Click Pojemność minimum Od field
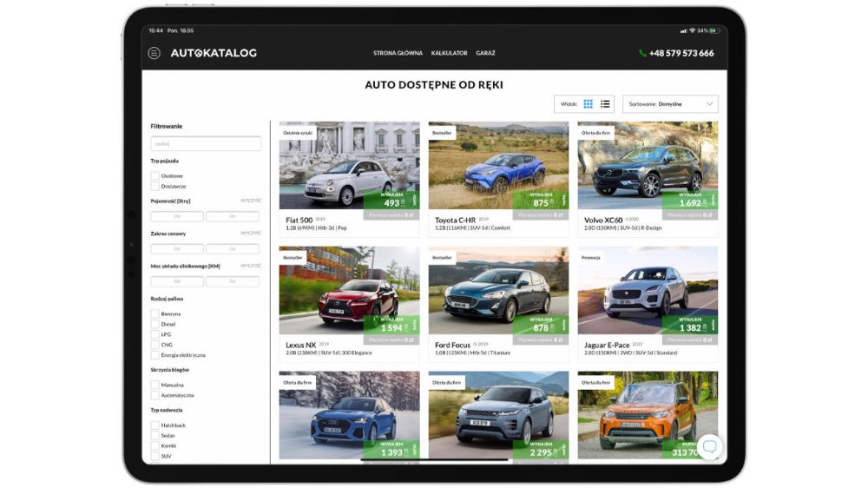 click(177, 216)
